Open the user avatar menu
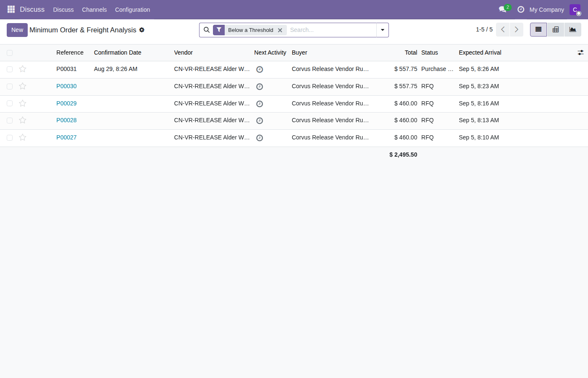The width and height of the screenshot is (588, 378). pos(575,9)
